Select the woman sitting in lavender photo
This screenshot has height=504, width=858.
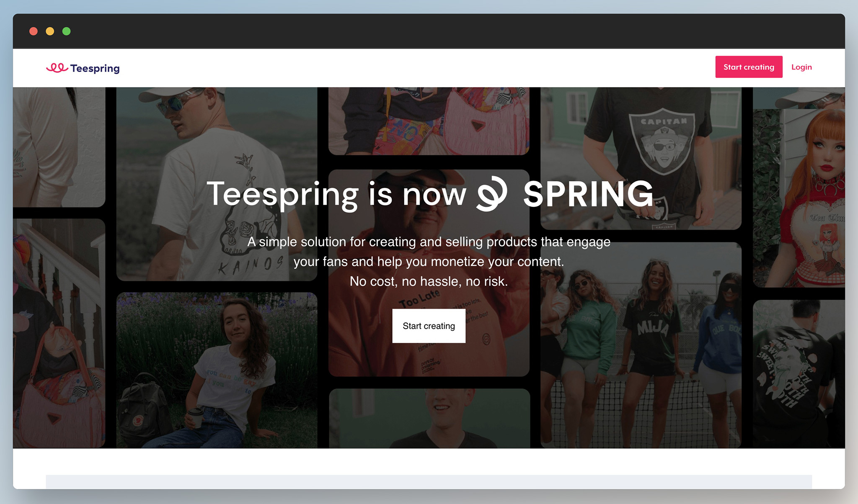tap(217, 370)
